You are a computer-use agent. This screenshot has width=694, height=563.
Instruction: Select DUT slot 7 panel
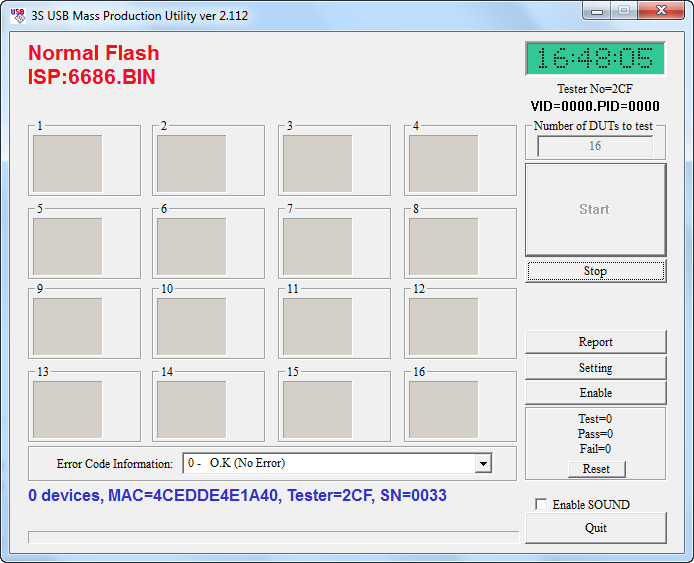tap(334, 243)
